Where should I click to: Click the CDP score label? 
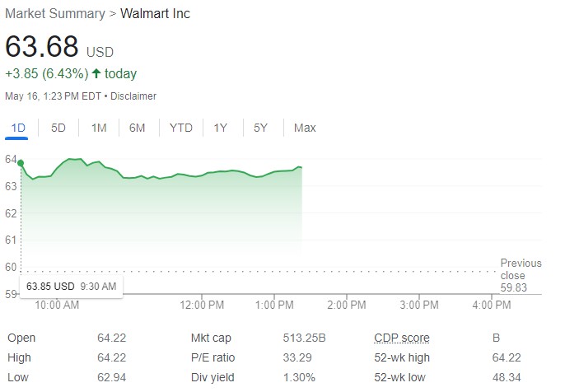401,338
